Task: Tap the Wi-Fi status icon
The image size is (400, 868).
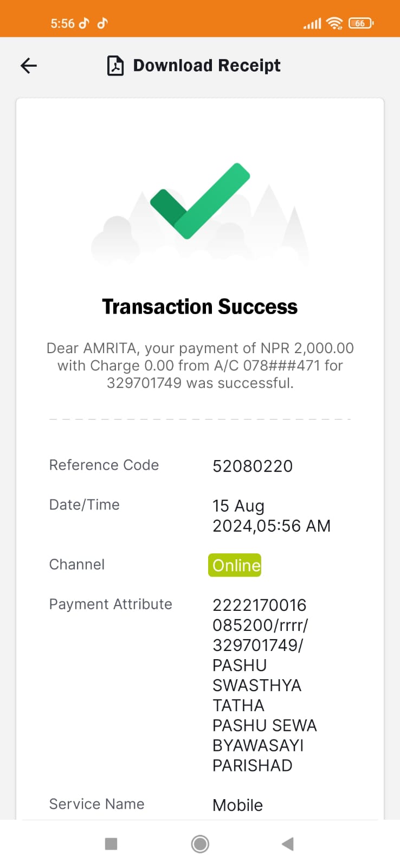Action: [x=335, y=23]
